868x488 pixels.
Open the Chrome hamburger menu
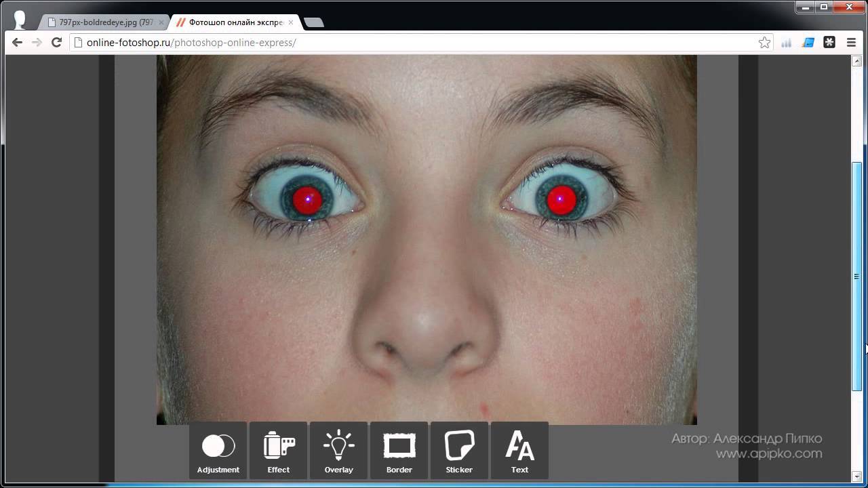[851, 43]
